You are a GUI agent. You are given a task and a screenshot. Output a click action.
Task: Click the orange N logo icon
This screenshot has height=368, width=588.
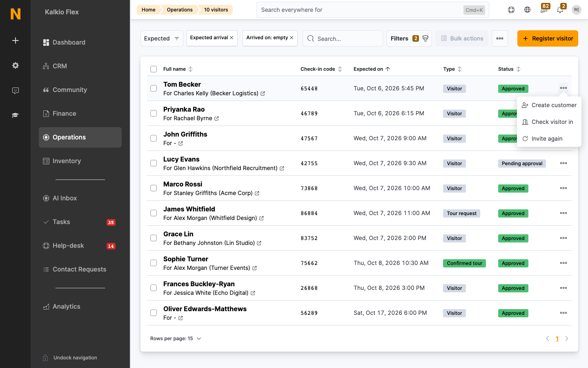tap(16, 14)
